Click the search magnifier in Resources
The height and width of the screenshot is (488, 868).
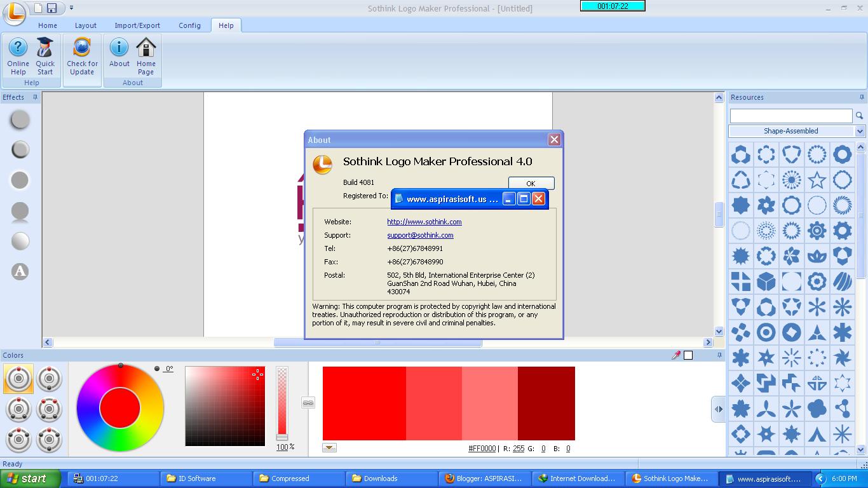tap(859, 116)
